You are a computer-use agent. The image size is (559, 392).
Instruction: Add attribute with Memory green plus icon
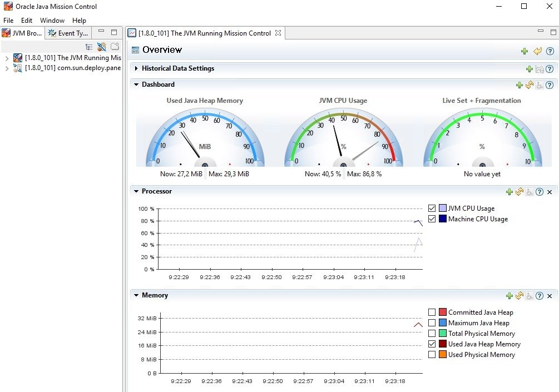point(509,296)
